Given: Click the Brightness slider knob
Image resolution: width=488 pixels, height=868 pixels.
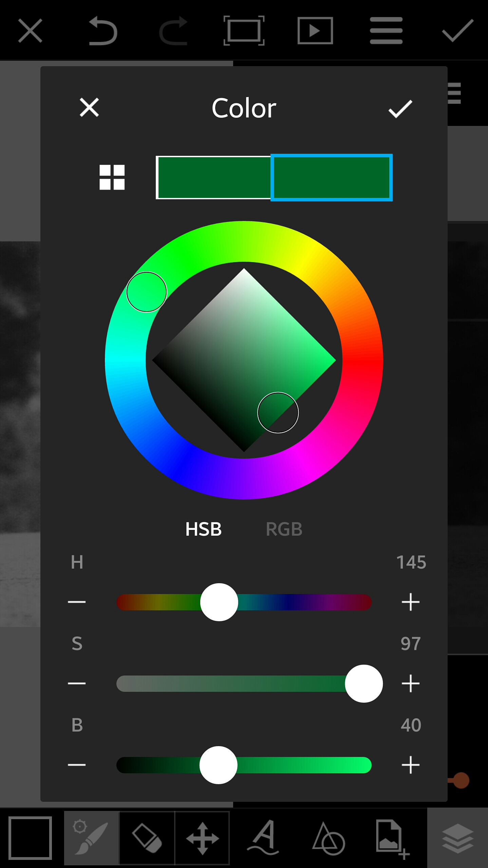Looking at the screenshot, I should 219,765.
